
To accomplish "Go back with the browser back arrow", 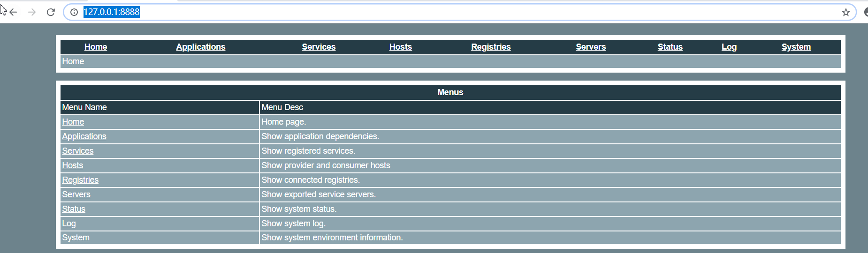I will tap(13, 12).
